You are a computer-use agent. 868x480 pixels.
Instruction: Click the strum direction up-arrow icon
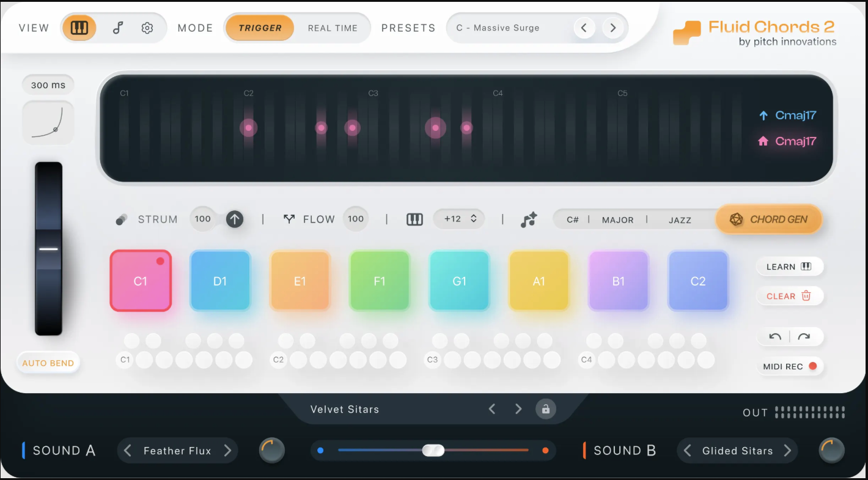click(234, 219)
